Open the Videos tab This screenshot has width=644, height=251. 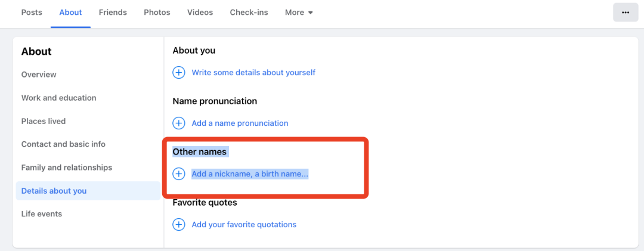point(200,13)
